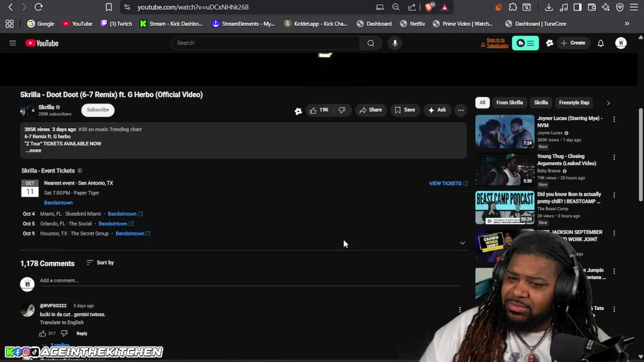Screen dimensions: 644x362
Task: Reload the page
Action: (38, 7)
